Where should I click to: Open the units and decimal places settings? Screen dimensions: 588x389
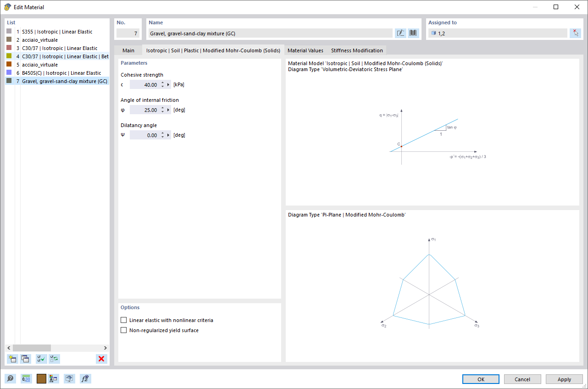tap(26, 378)
